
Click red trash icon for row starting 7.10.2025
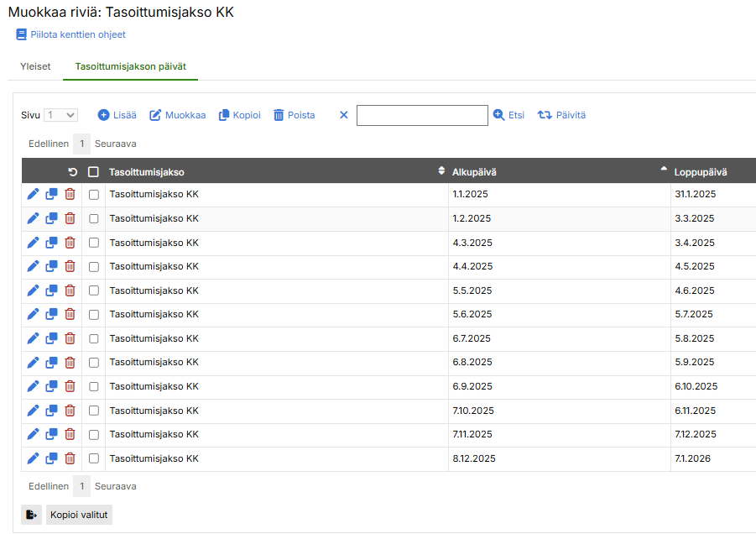tap(70, 411)
